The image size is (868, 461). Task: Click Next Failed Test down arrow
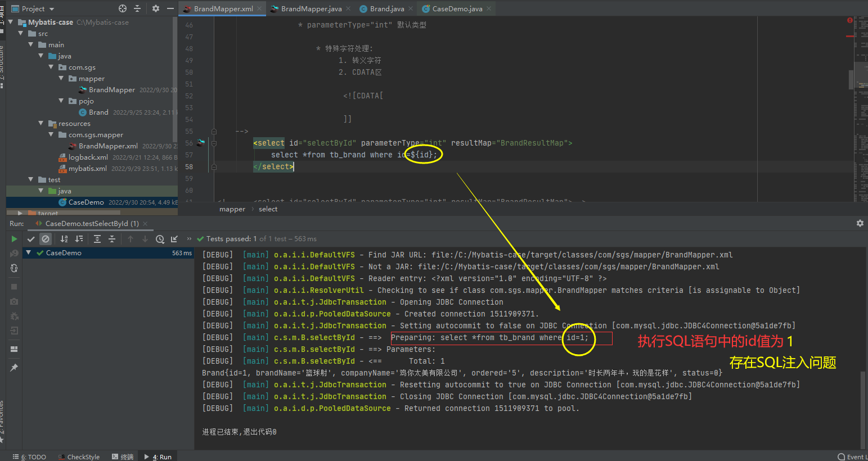click(x=145, y=239)
